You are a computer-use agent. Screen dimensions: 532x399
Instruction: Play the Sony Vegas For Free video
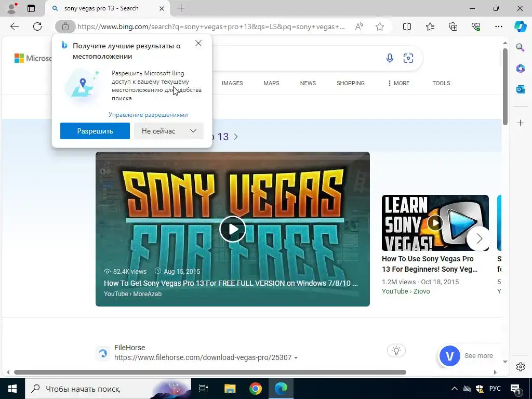pos(232,229)
